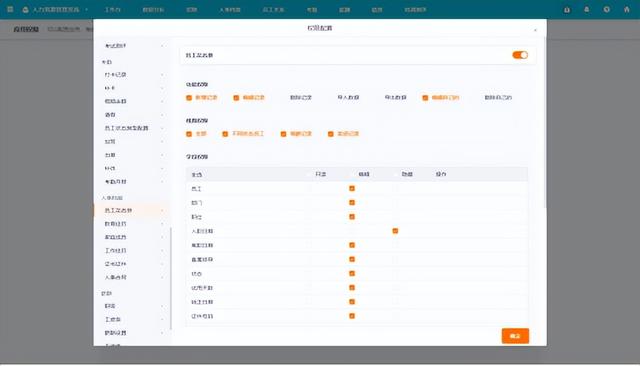640x366 pixels.
Task: Click the home icon in top bar
Action: (x=627, y=9)
